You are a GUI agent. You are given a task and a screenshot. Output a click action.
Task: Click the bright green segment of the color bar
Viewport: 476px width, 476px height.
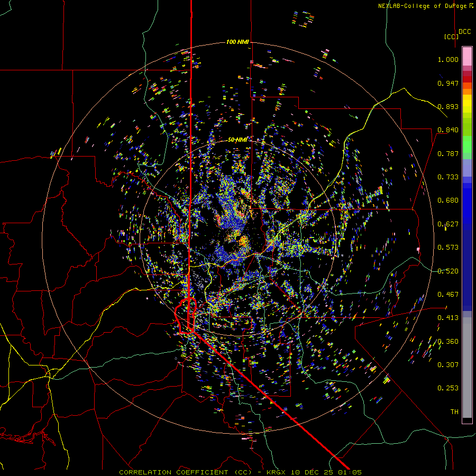point(467,144)
